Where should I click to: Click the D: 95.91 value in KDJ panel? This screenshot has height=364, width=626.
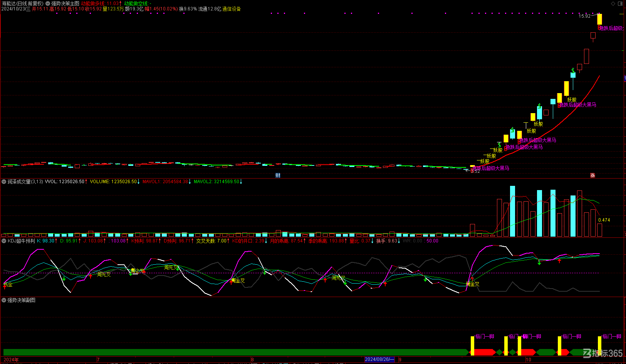[x=70, y=241]
